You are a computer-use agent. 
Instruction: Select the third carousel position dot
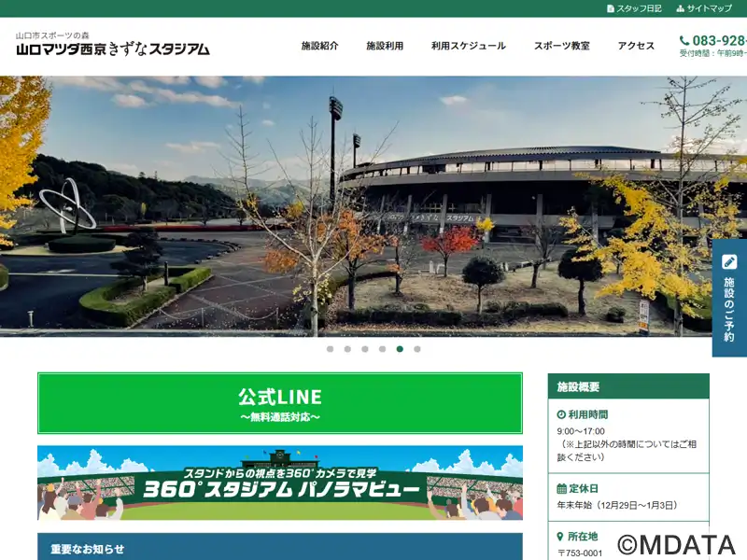[365, 349]
